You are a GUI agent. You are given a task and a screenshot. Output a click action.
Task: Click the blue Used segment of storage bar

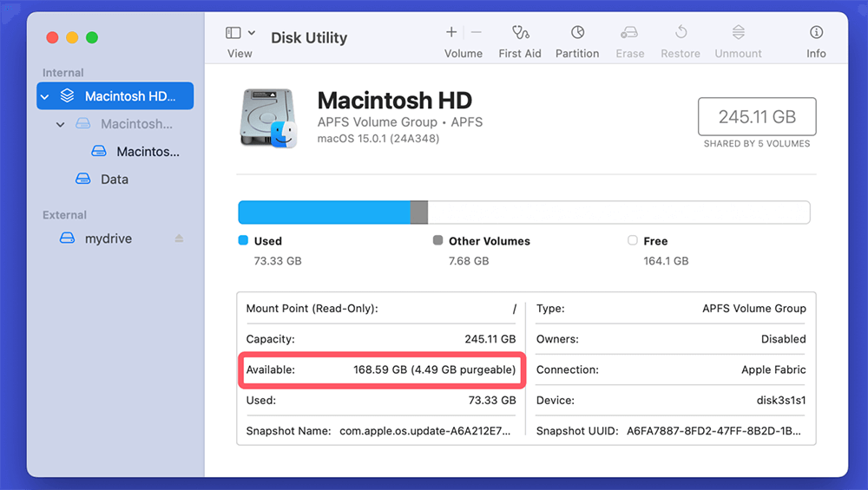(325, 212)
